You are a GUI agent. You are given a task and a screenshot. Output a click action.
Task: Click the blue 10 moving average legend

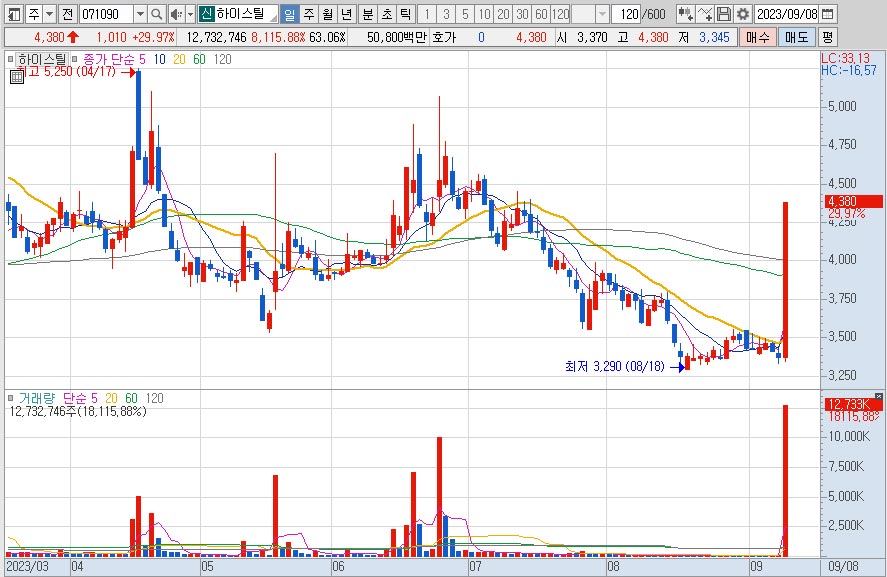(x=160, y=59)
